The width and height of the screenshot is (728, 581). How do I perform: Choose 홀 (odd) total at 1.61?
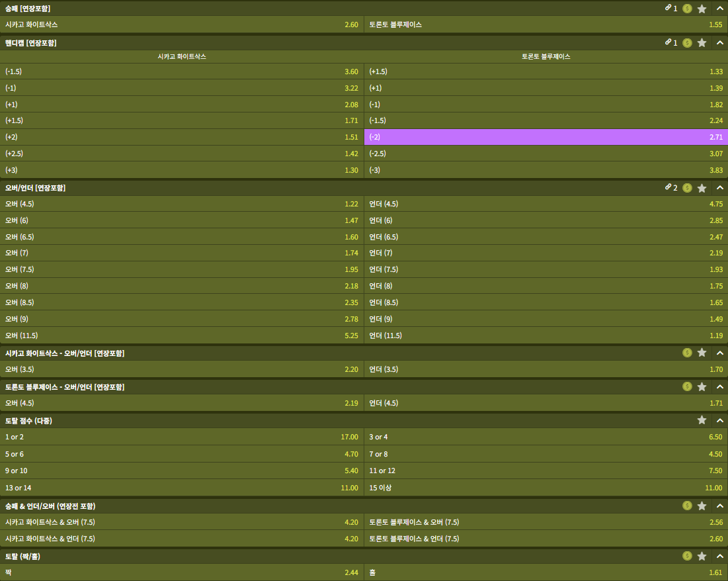click(x=546, y=572)
